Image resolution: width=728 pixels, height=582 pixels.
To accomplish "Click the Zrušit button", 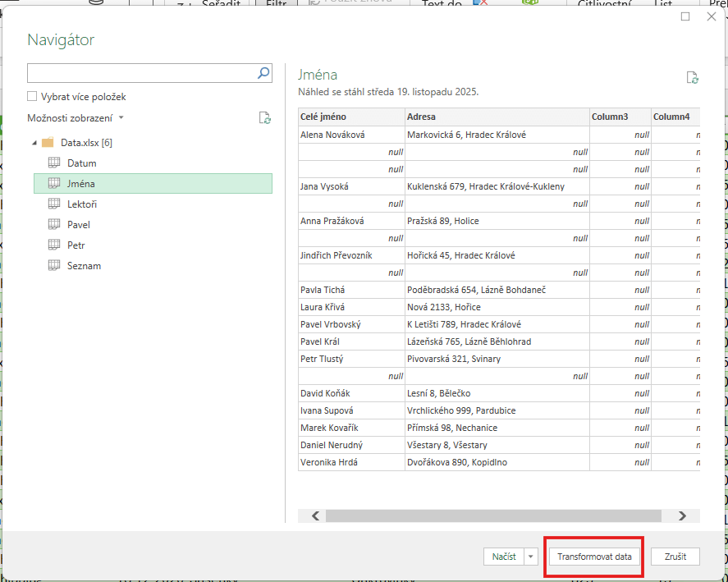I will [675, 557].
